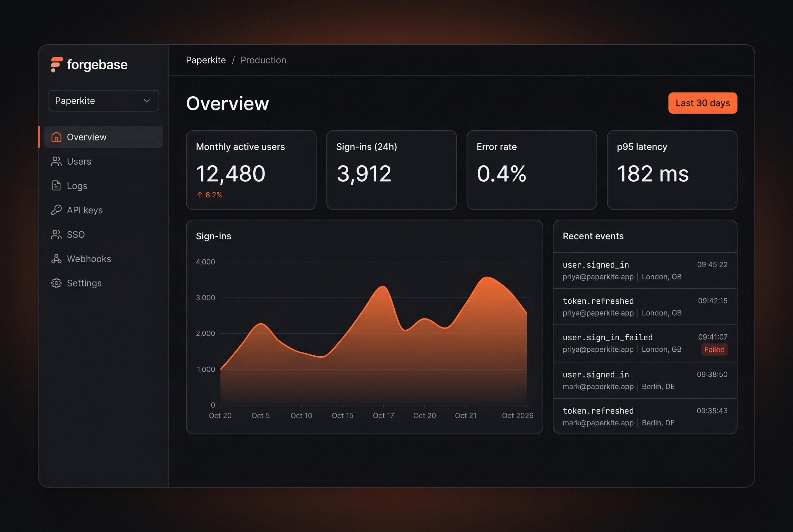Select the user.signed_in event at 09:38:50
Viewport: 793px width, 532px height.
point(645,380)
